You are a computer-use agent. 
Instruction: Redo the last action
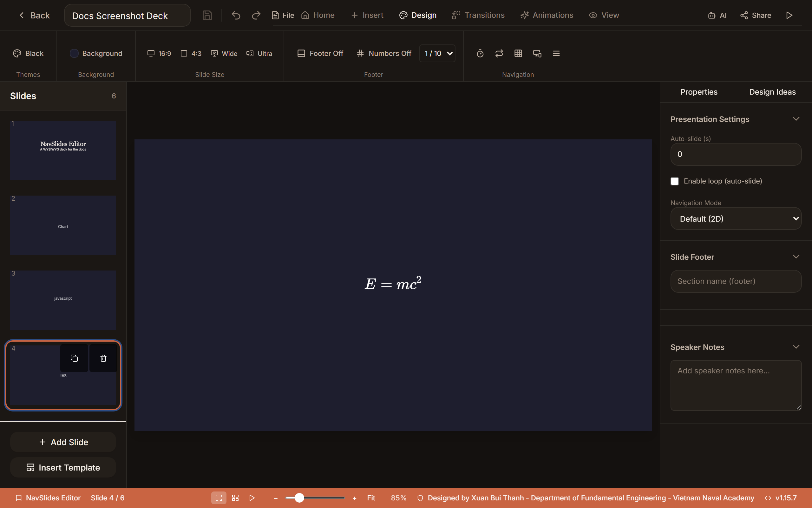(x=256, y=16)
